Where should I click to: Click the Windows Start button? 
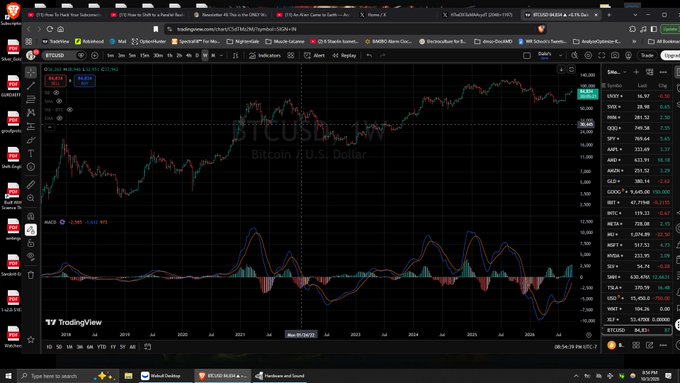(x=8, y=376)
